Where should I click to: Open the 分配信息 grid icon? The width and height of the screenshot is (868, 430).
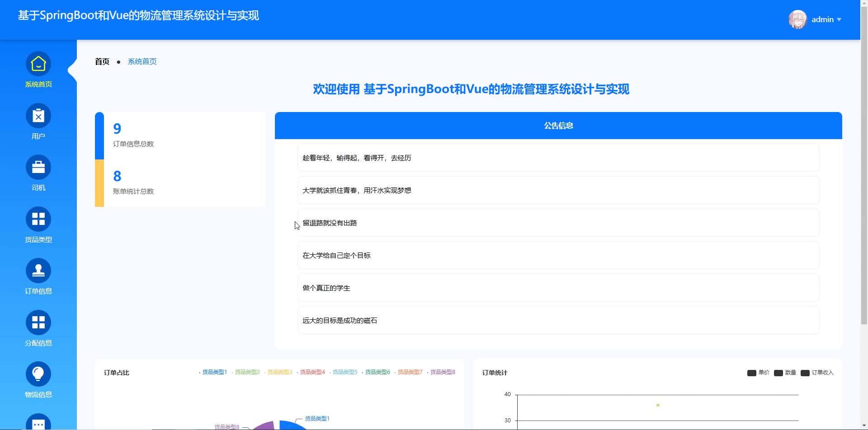click(x=38, y=322)
